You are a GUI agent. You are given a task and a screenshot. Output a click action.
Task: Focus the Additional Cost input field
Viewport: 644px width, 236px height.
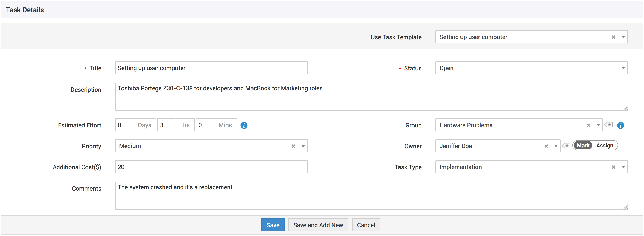click(x=211, y=167)
